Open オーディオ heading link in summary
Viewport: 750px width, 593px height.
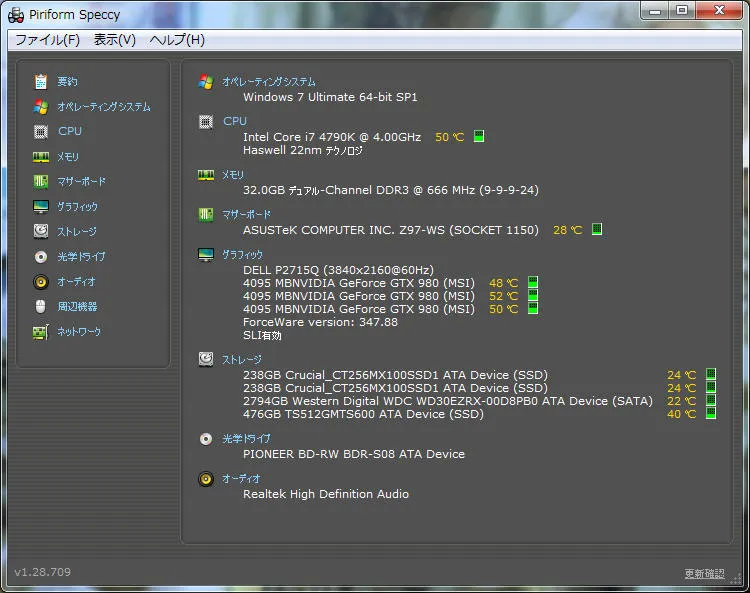(x=241, y=479)
